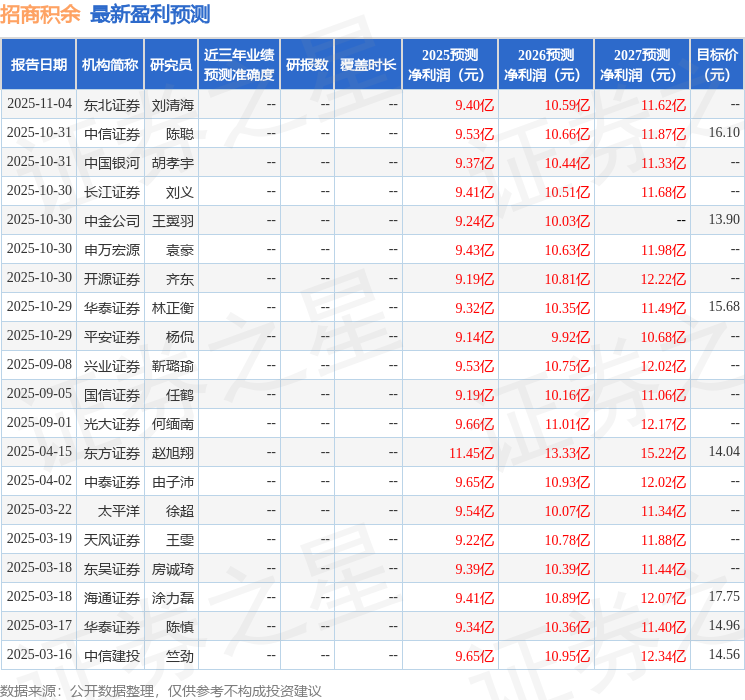Click target price 13.90

tap(724, 220)
